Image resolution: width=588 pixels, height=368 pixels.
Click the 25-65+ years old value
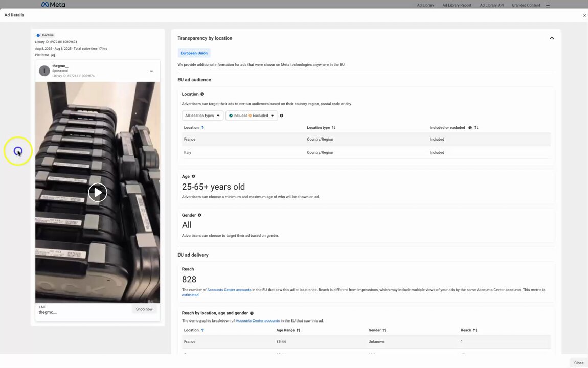point(213,187)
